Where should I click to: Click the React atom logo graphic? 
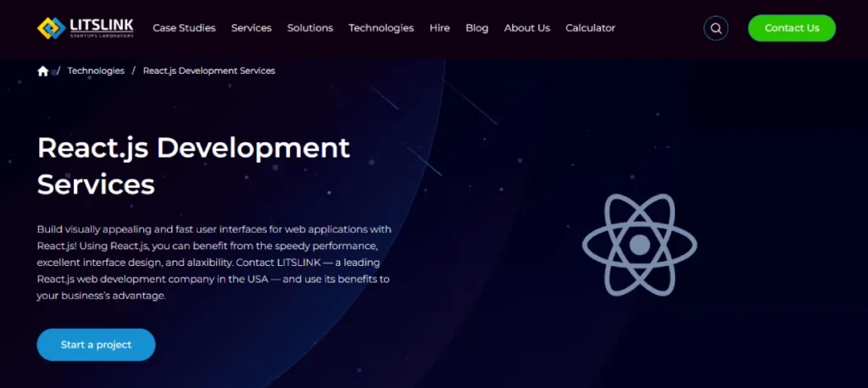coord(639,244)
